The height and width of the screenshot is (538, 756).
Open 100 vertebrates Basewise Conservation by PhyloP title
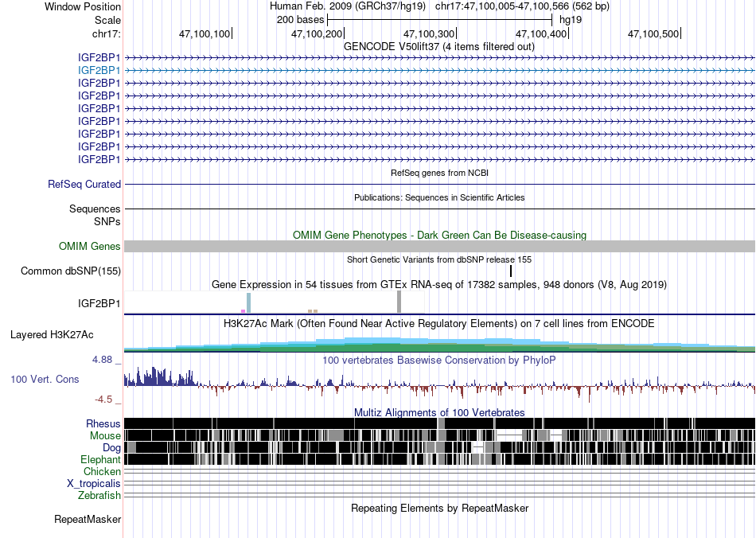(439, 360)
